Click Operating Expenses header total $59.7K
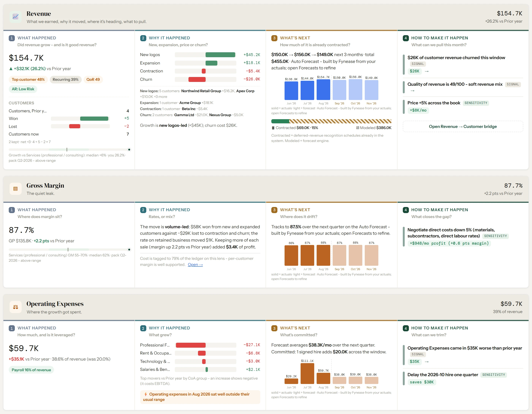Viewport: 532px width, 414px height. click(511, 304)
